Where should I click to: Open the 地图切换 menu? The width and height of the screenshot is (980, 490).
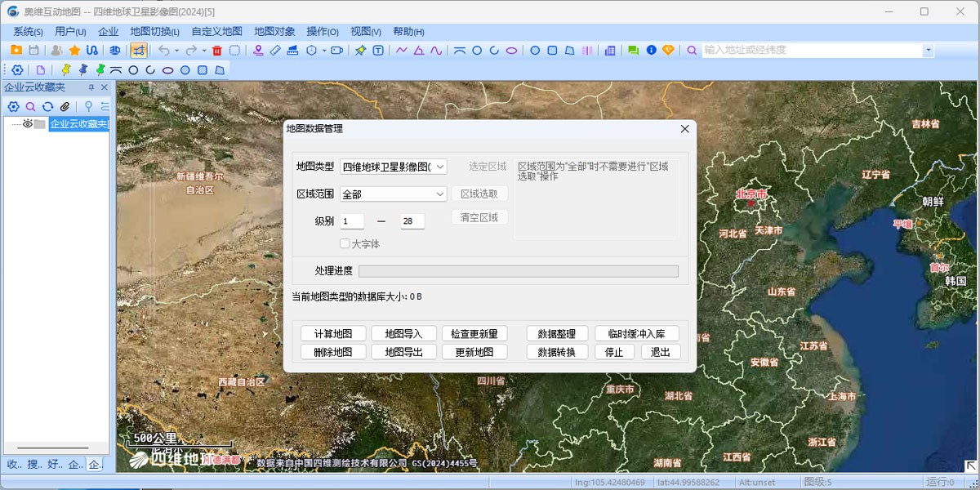(154, 32)
